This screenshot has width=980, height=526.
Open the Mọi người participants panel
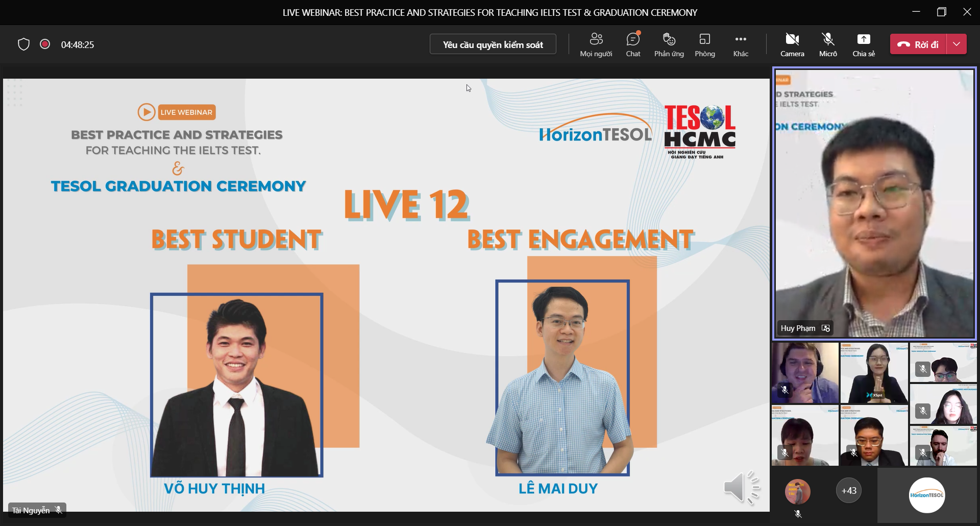(596, 45)
